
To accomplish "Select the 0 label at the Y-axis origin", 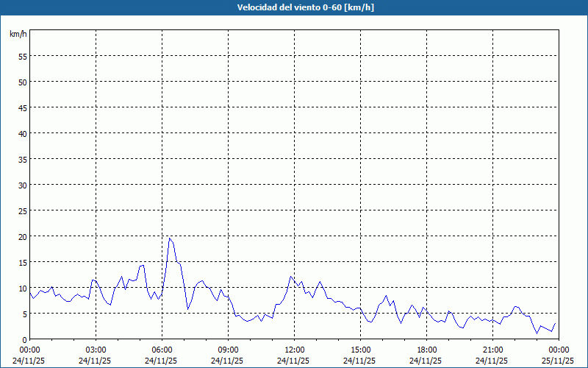I will tap(24, 339).
